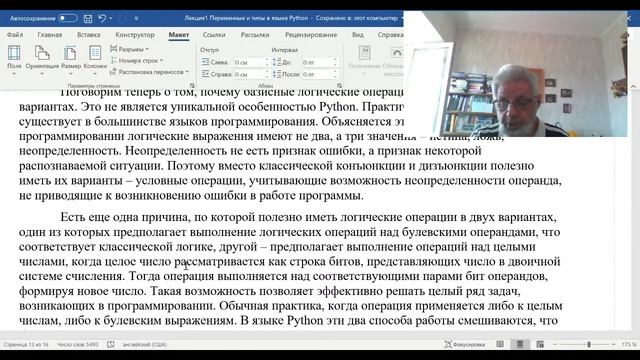Switch to the Рассылки tab
The height and width of the screenshot is (360, 640).
[x=255, y=35]
